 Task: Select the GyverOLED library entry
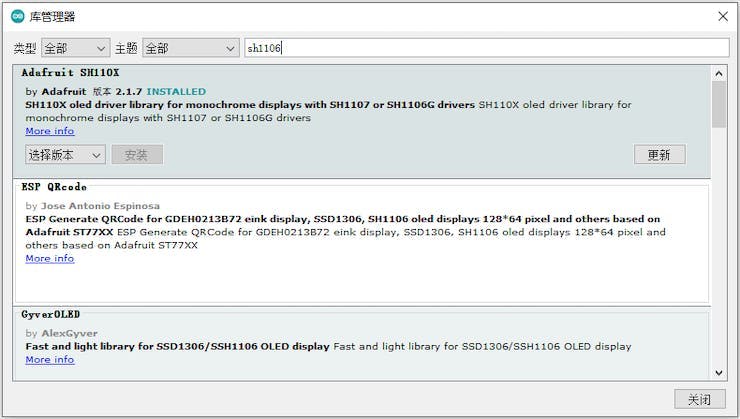pyautogui.click(x=362, y=344)
